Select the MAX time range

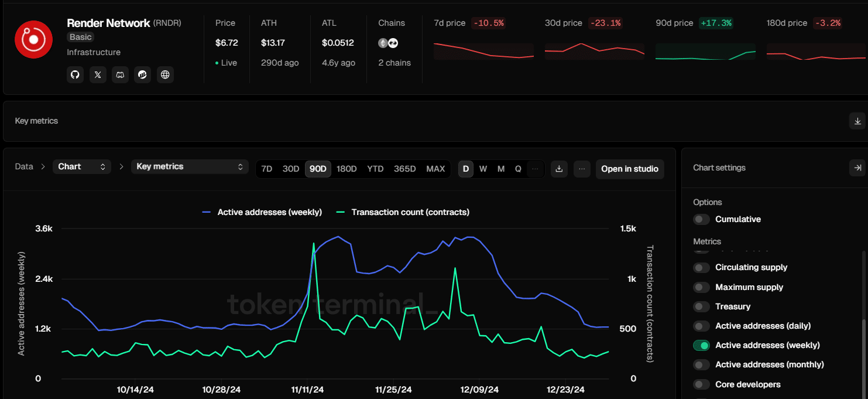[435, 169]
